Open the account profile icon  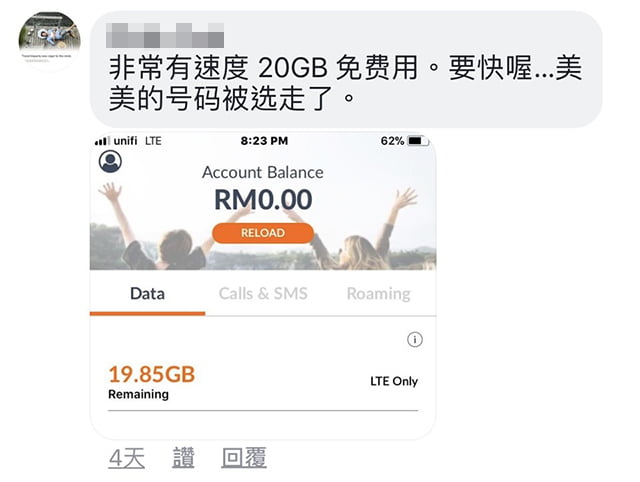tap(110, 161)
